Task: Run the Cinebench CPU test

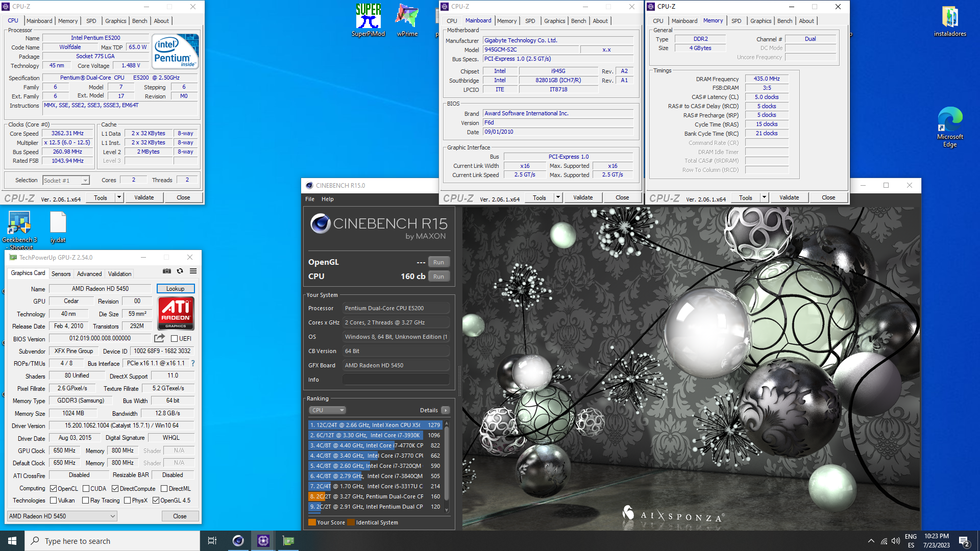Action: pyautogui.click(x=438, y=277)
